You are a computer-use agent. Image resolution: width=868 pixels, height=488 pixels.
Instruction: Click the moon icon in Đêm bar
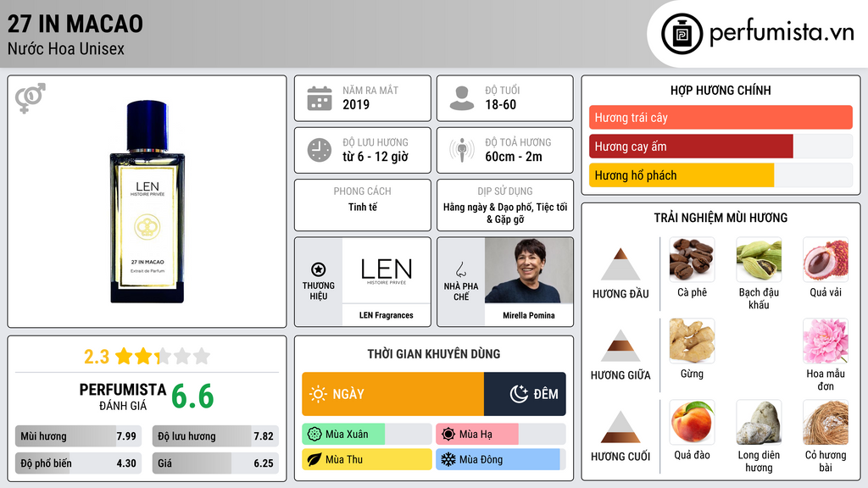coord(519,394)
